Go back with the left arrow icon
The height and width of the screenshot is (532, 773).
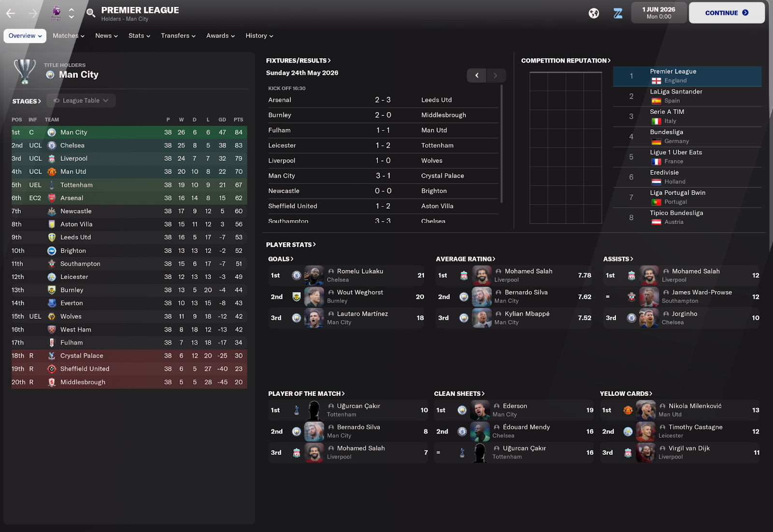tap(11, 13)
